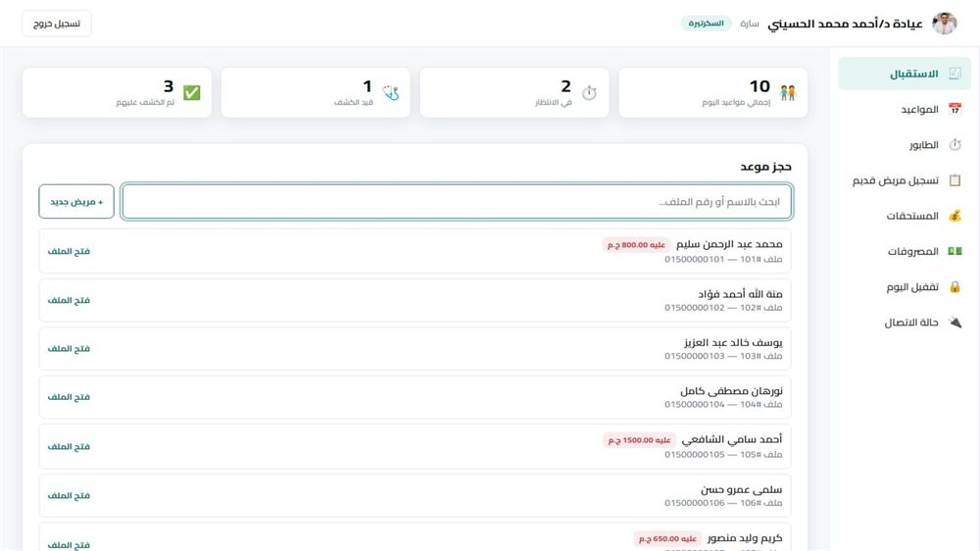Click file number ملف #104 line
Viewport: 980px width, 551px height.
click(x=723, y=404)
